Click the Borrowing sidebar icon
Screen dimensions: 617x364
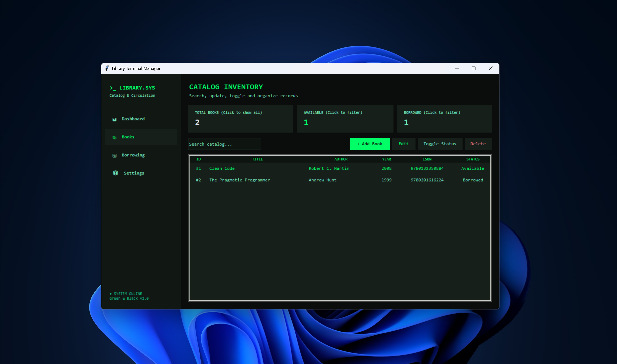tap(114, 155)
